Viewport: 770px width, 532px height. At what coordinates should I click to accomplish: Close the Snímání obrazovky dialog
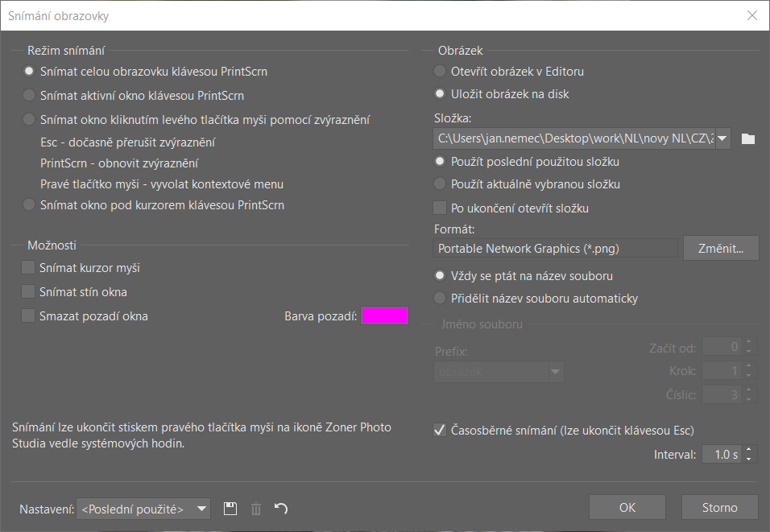point(752,15)
